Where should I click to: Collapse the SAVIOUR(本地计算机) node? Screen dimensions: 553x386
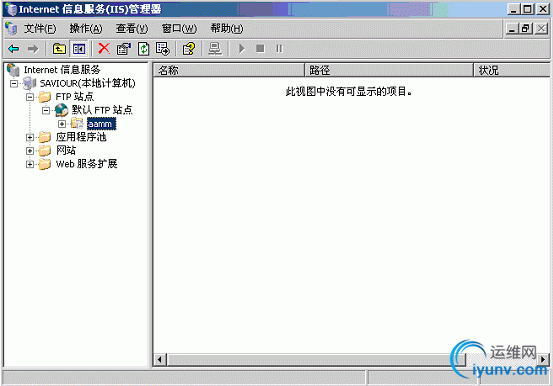(x=14, y=84)
